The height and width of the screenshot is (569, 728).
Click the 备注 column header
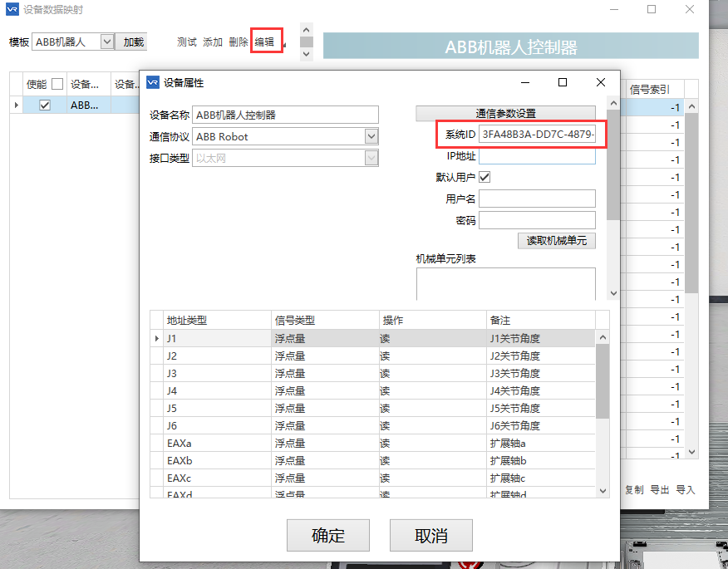click(541, 321)
